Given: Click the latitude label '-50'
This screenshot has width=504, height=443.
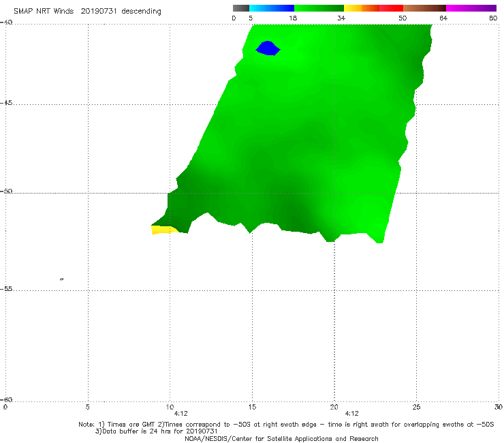Looking at the screenshot, I should (6, 191).
